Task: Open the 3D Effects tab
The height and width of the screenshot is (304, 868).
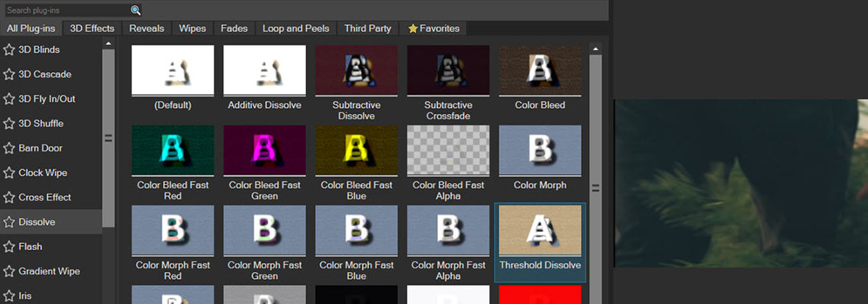Action: 92,29
